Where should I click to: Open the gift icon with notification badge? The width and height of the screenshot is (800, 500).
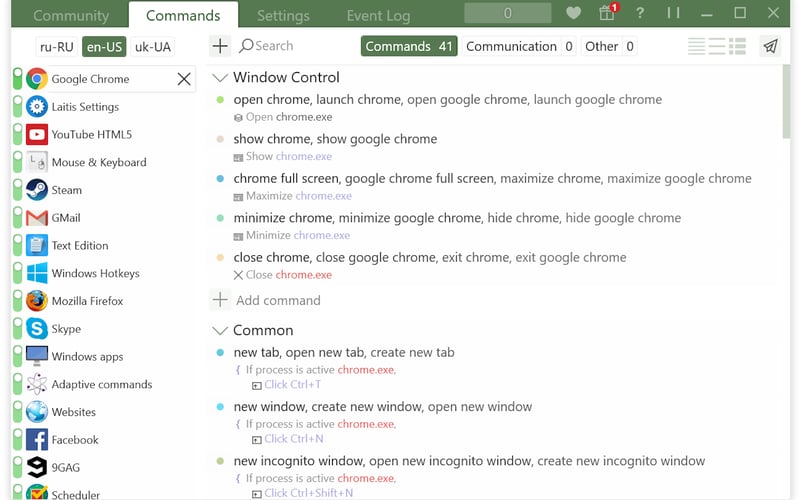(607, 12)
